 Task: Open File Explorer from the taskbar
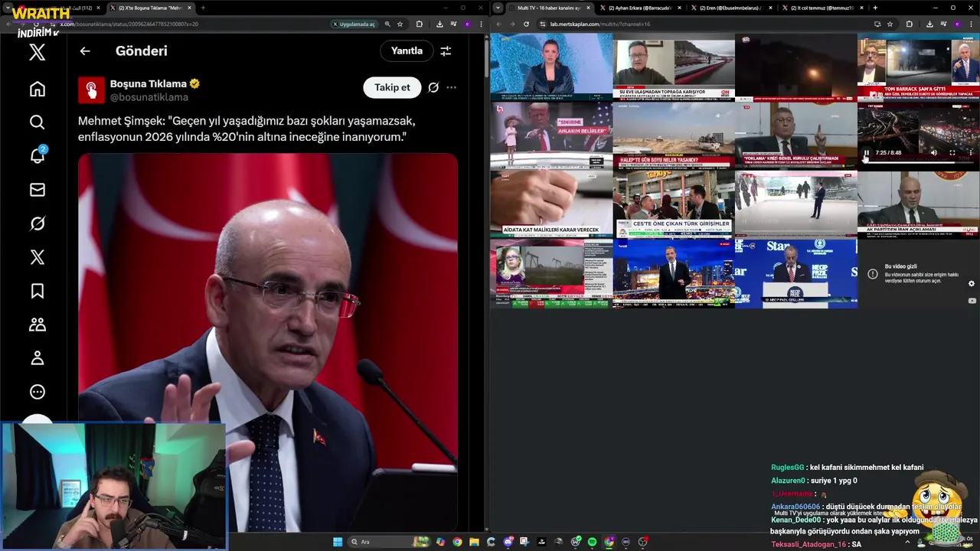point(474,542)
